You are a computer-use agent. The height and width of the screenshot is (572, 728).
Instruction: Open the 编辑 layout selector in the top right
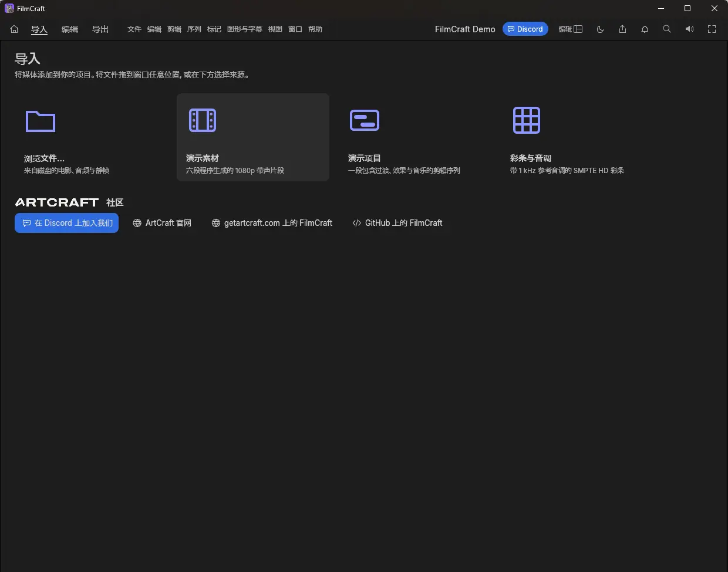point(571,29)
